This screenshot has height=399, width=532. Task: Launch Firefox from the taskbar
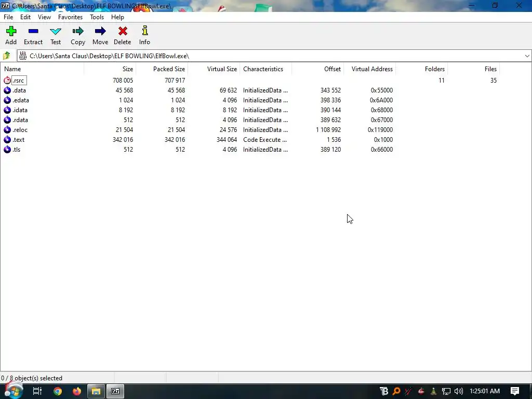point(77,391)
